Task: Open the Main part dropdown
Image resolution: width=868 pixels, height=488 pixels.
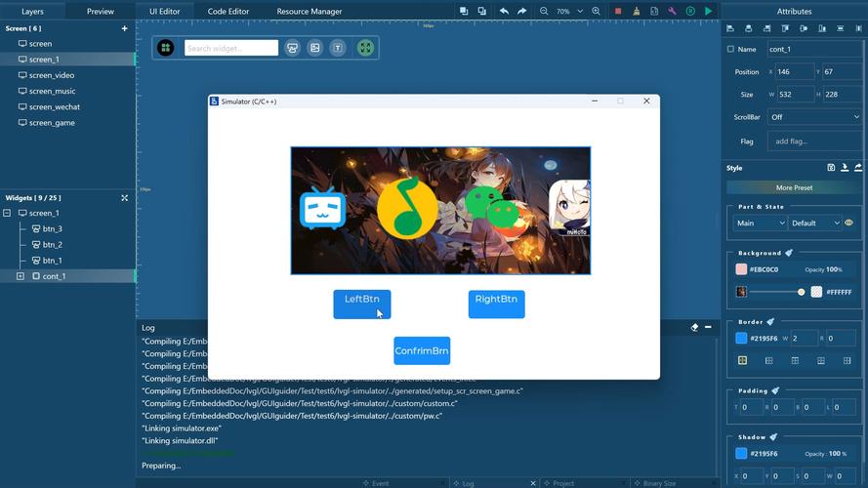Action: (760, 223)
